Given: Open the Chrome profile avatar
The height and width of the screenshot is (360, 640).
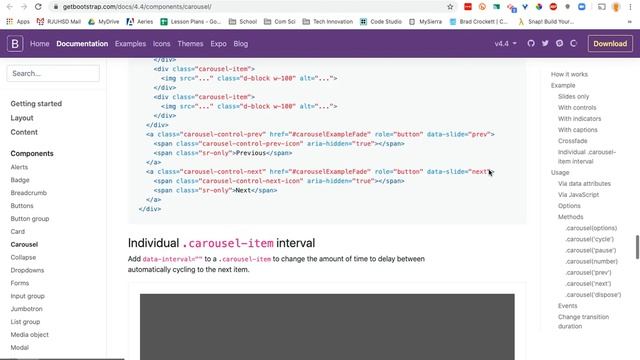Looking at the screenshot, I should pyautogui.click(x=616, y=7).
